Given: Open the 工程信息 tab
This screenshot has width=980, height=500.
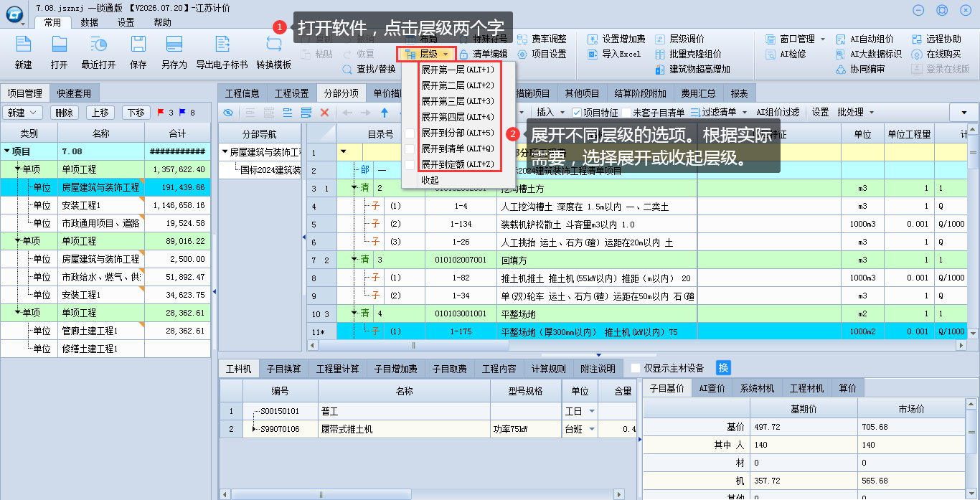Looking at the screenshot, I should tap(242, 93).
